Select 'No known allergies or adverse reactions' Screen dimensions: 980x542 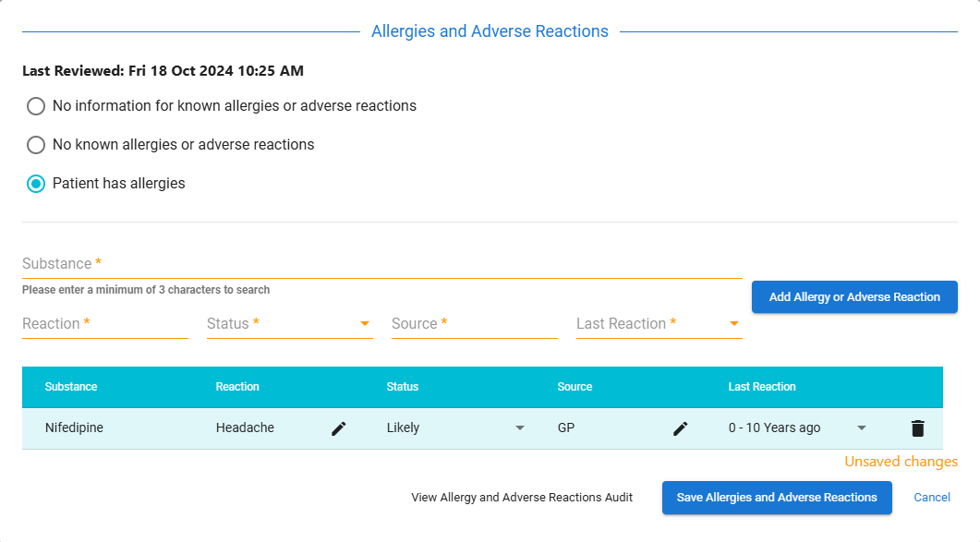[x=36, y=145]
